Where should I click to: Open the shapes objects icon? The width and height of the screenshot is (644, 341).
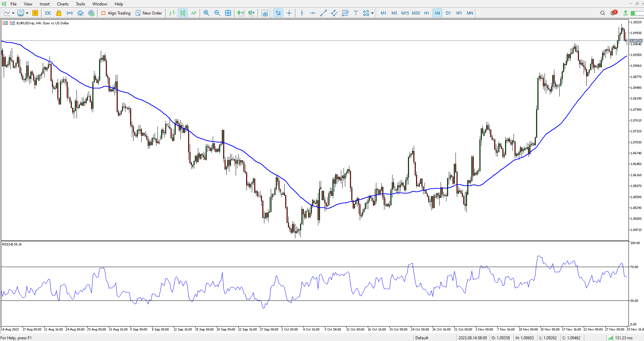click(366, 13)
